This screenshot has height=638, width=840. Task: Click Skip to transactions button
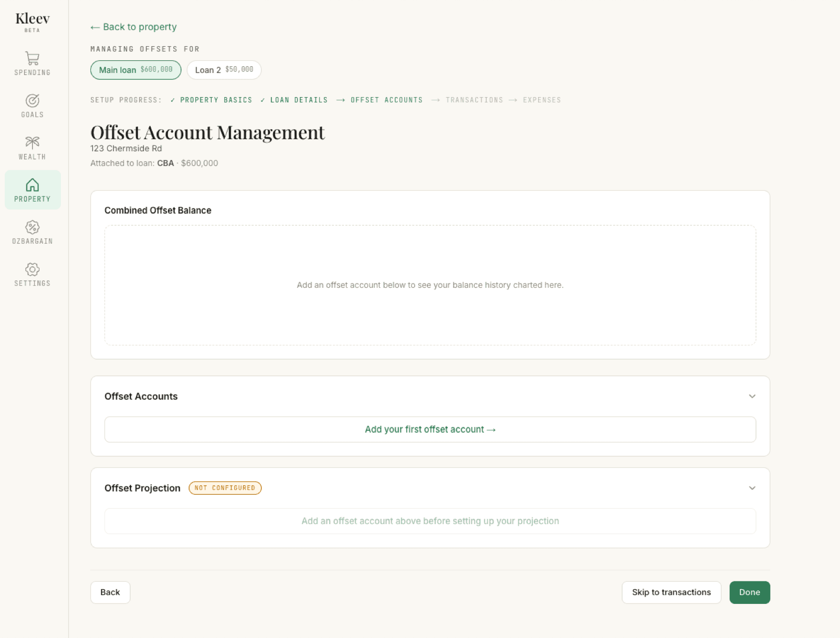[x=671, y=592]
